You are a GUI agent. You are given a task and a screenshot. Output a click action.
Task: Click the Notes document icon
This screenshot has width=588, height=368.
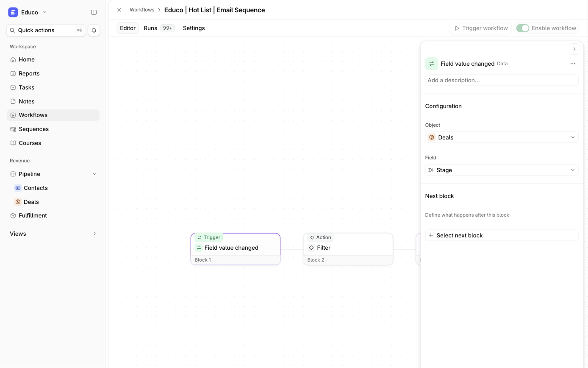[x=13, y=102]
